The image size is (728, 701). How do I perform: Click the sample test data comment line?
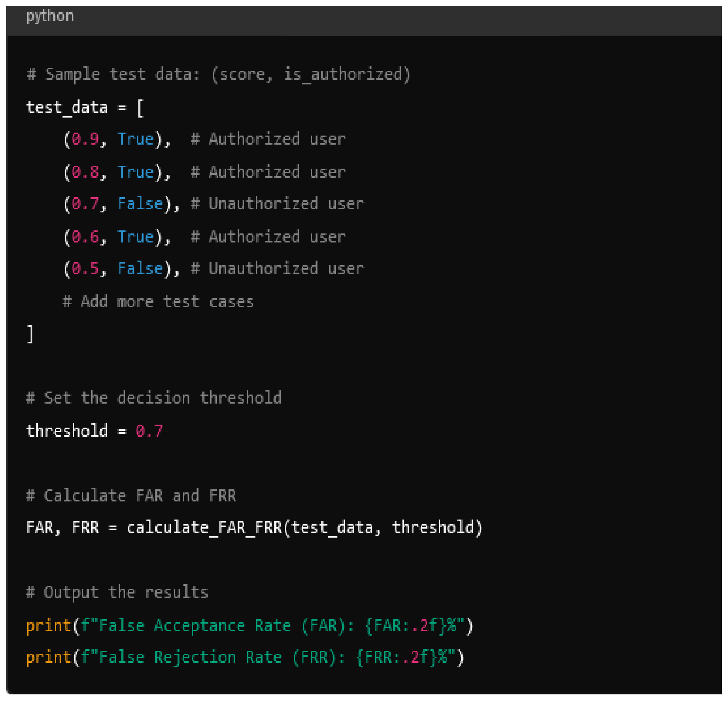coord(218,74)
